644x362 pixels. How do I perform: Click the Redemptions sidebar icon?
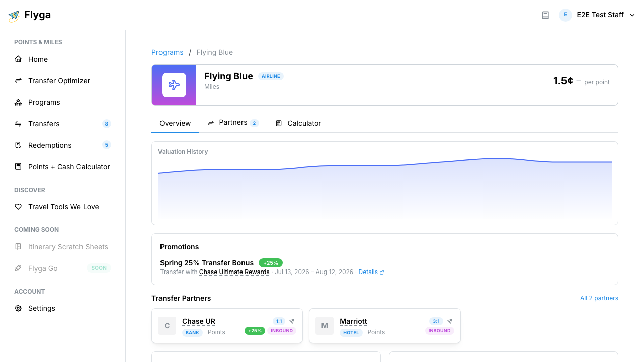tap(18, 145)
